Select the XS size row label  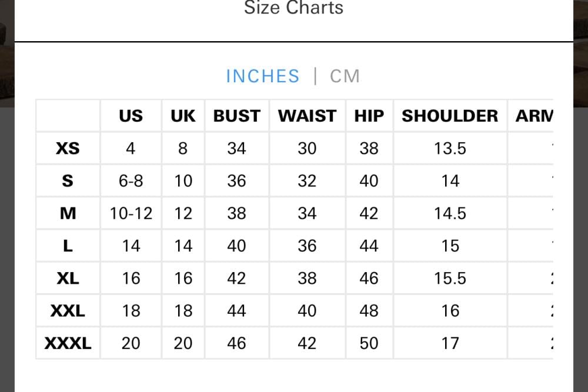68,148
